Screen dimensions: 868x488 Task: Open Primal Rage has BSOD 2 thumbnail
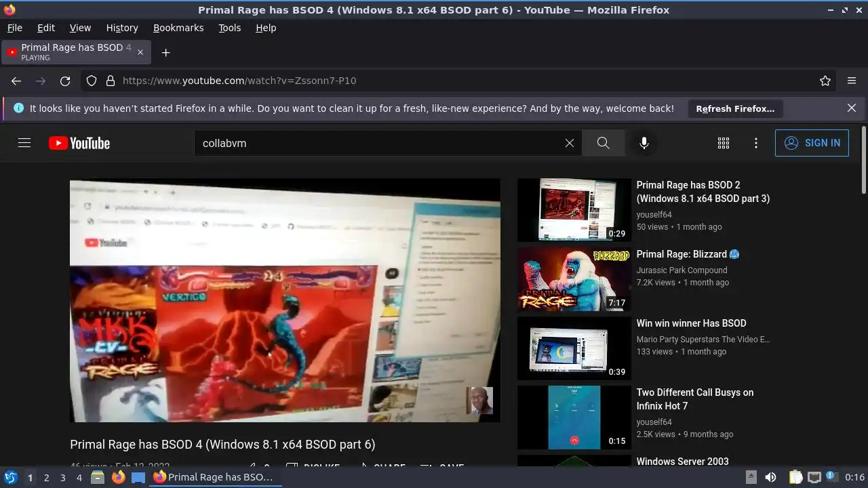(x=574, y=210)
